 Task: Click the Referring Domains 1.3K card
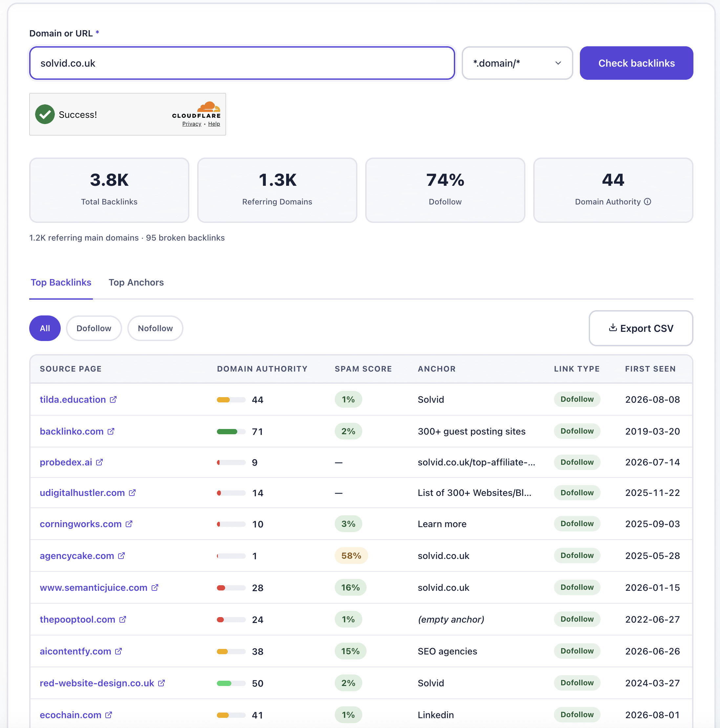(x=277, y=190)
